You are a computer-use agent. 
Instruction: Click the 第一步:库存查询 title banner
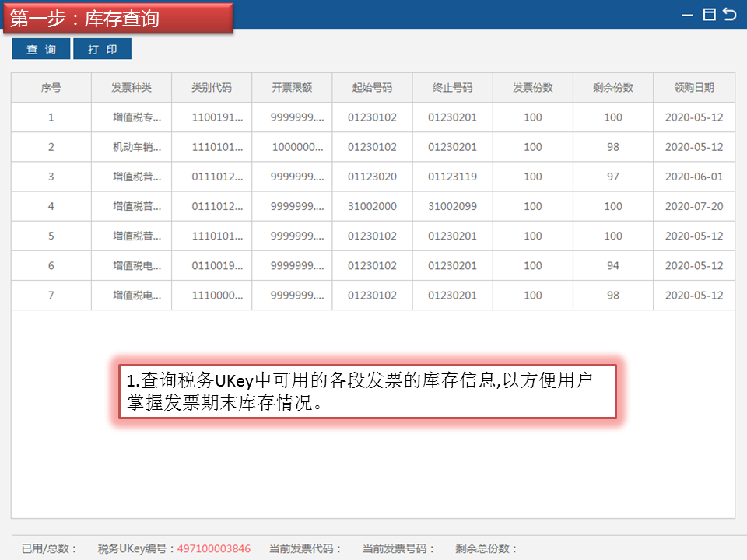pos(118,18)
